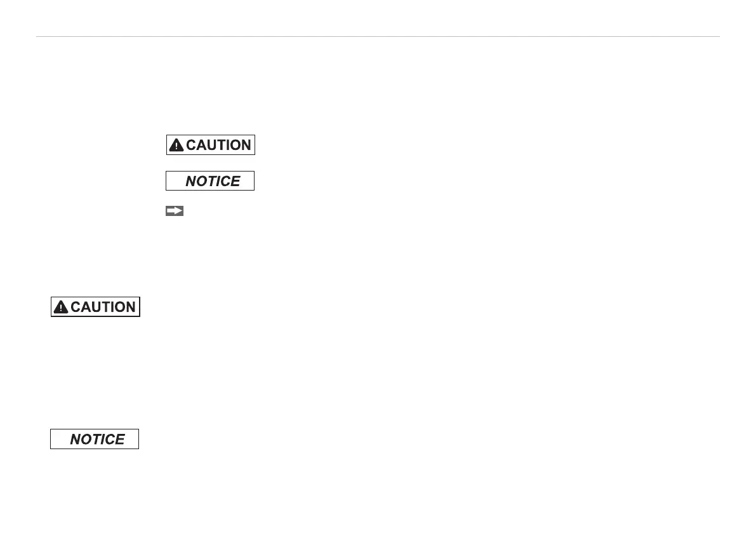Click the word CAUTION in the lower label
Screen dimensions: 756x533
coord(103,307)
